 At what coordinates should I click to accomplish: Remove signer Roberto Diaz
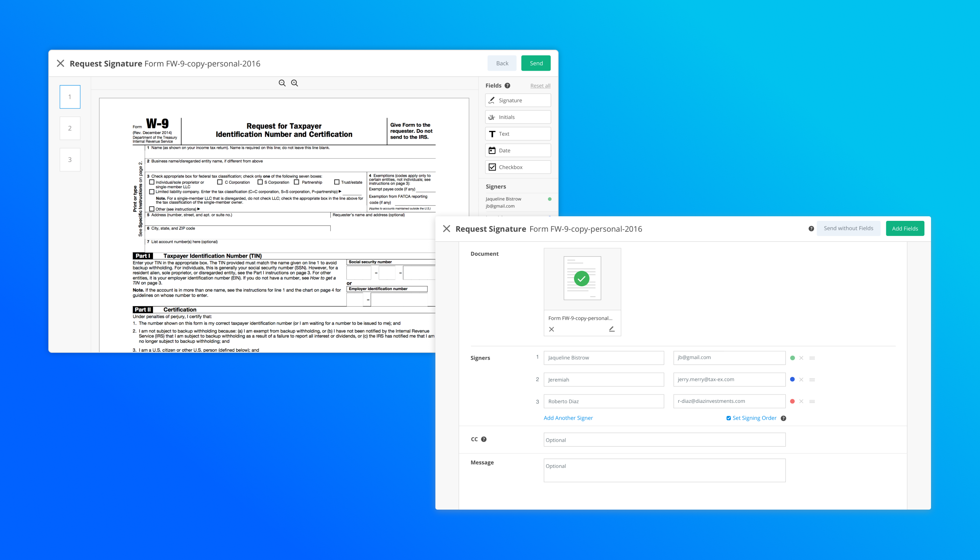tap(801, 401)
